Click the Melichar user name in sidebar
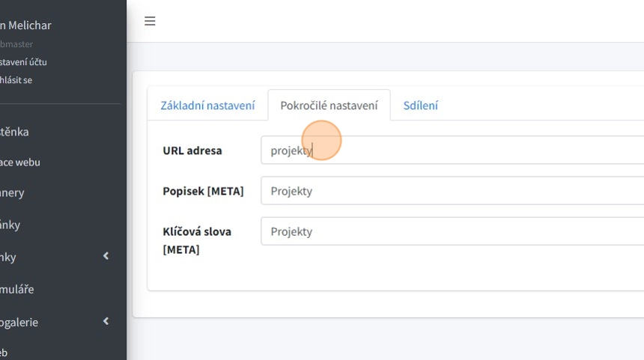Screen dimensions: 644x360 (x=26, y=25)
